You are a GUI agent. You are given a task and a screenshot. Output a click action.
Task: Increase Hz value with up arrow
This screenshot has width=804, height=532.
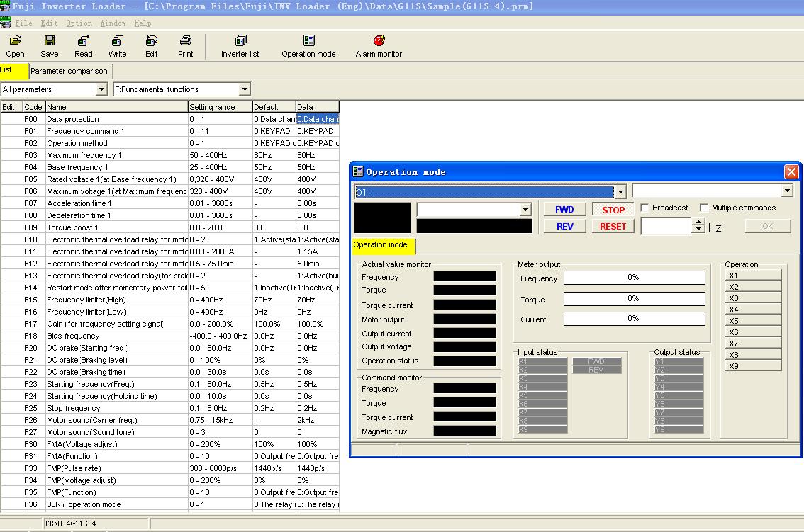[699, 222]
